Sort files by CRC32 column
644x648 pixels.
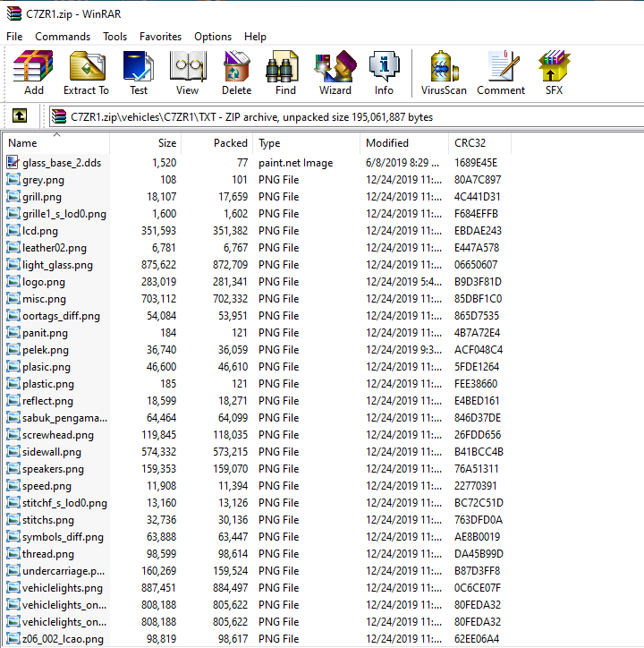(479, 143)
